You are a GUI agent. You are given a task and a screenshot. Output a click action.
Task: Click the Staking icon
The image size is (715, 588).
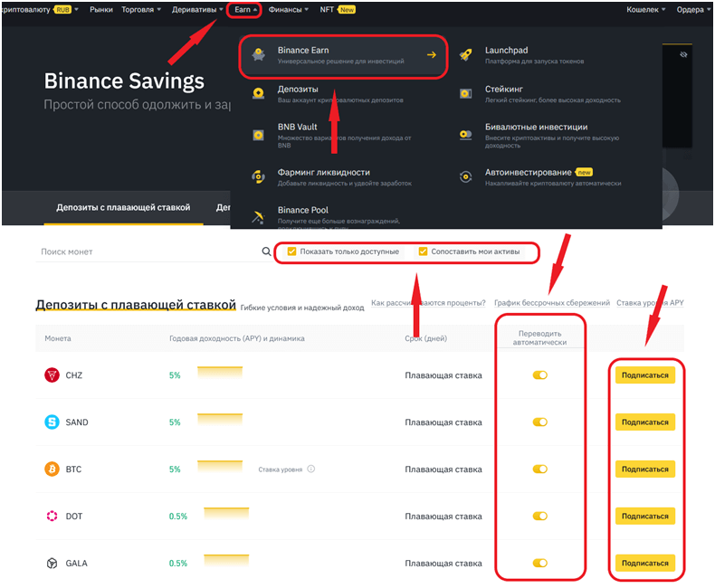pos(465,93)
